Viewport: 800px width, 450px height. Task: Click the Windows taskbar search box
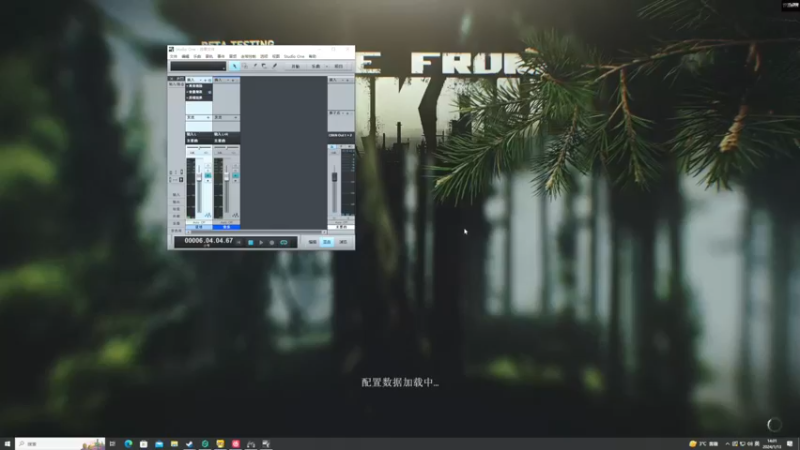pyautogui.click(x=60, y=444)
